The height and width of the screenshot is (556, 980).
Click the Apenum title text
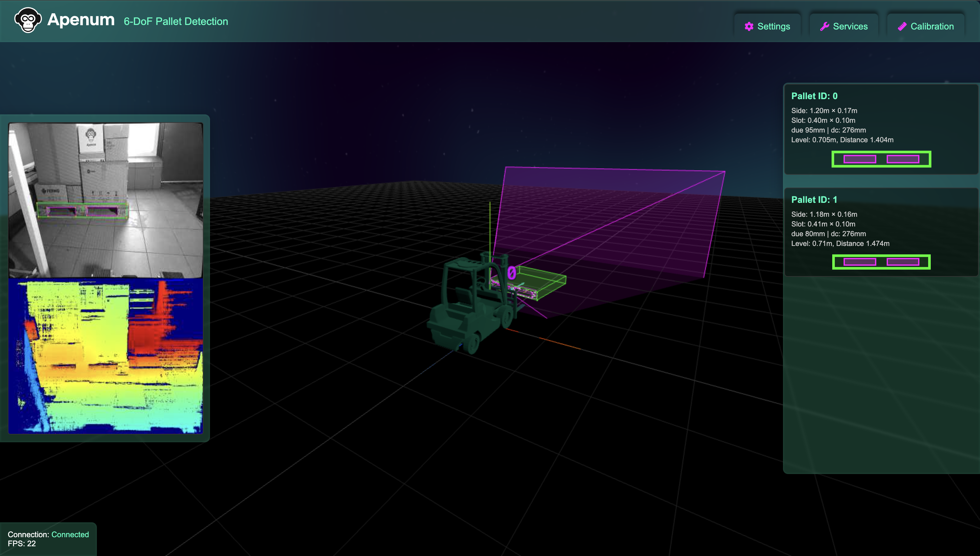[81, 20]
